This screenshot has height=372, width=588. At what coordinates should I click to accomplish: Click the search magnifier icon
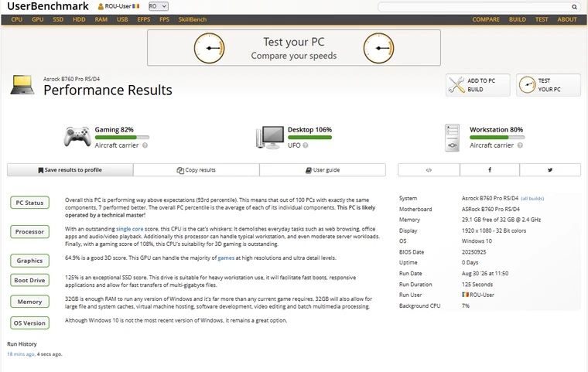[574, 7]
